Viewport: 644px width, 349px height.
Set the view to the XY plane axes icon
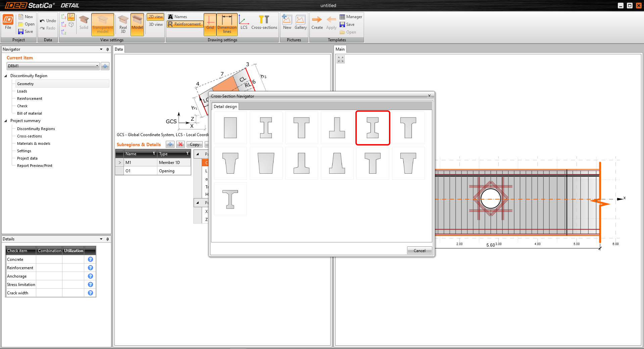click(x=64, y=17)
